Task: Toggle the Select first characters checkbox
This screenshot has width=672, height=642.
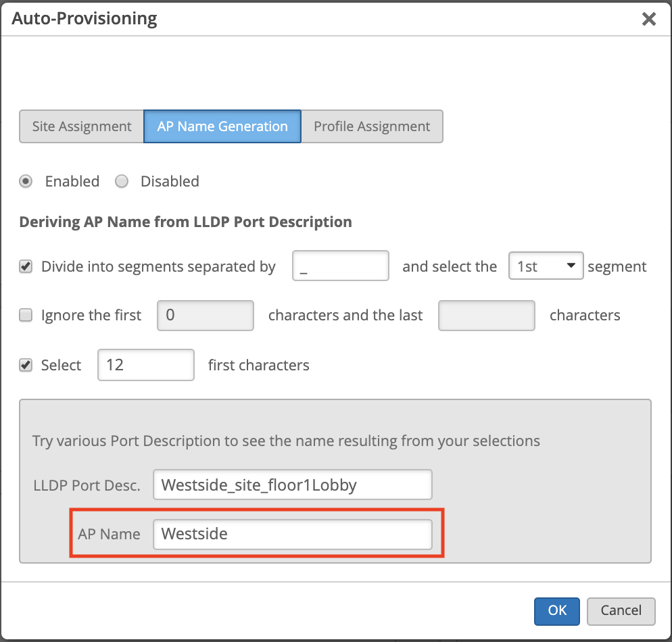Action: click(x=26, y=365)
